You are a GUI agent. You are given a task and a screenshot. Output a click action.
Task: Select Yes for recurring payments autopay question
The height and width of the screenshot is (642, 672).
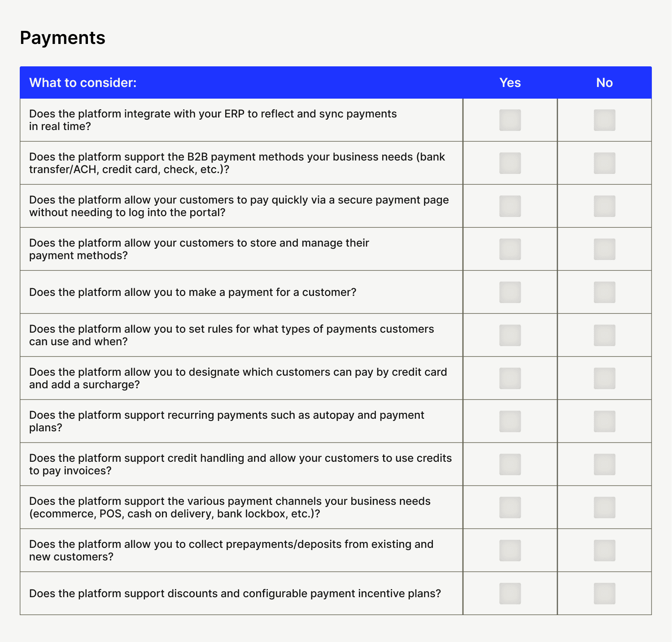(x=510, y=421)
